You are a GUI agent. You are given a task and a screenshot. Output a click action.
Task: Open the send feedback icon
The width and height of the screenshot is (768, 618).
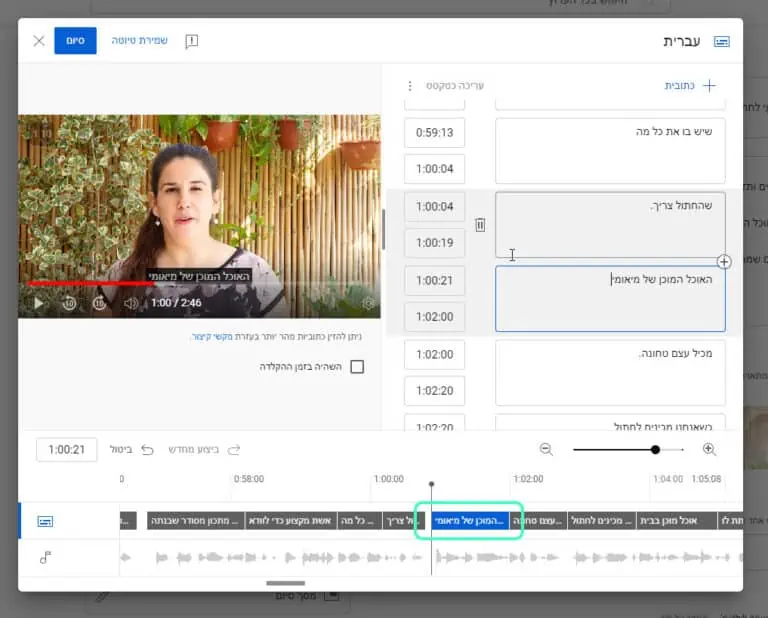click(x=192, y=41)
